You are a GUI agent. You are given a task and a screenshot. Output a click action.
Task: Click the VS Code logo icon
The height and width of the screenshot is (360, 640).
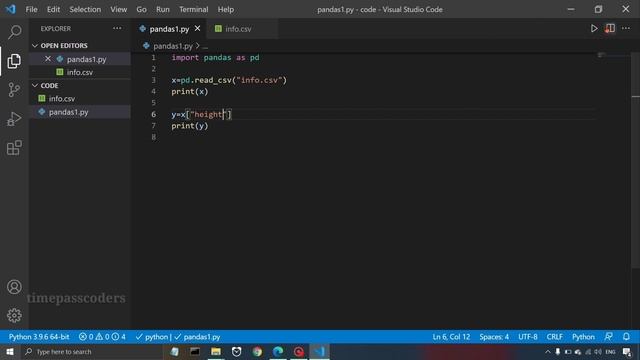11,9
